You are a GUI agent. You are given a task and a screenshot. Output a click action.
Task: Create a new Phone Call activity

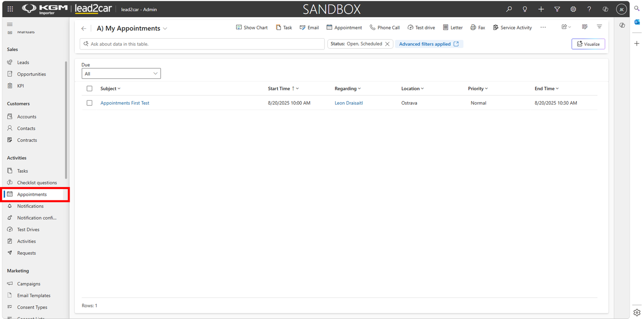point(384,27)
